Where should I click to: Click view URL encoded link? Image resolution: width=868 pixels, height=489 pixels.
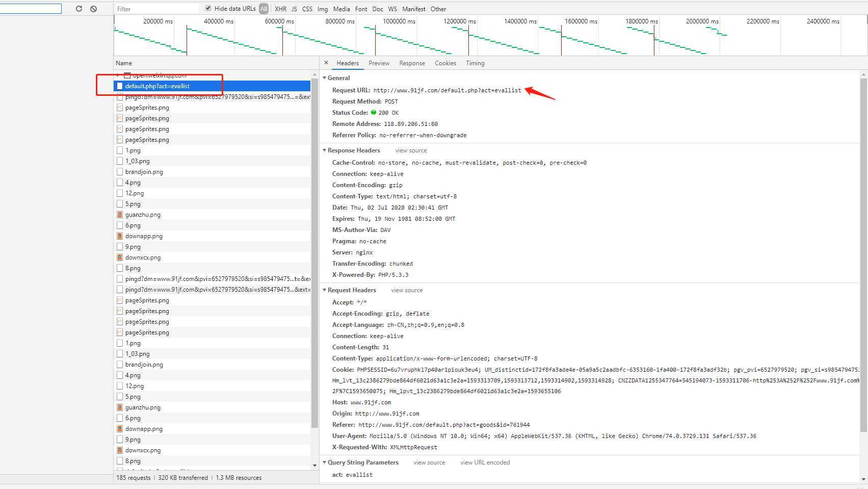(485, 462)
